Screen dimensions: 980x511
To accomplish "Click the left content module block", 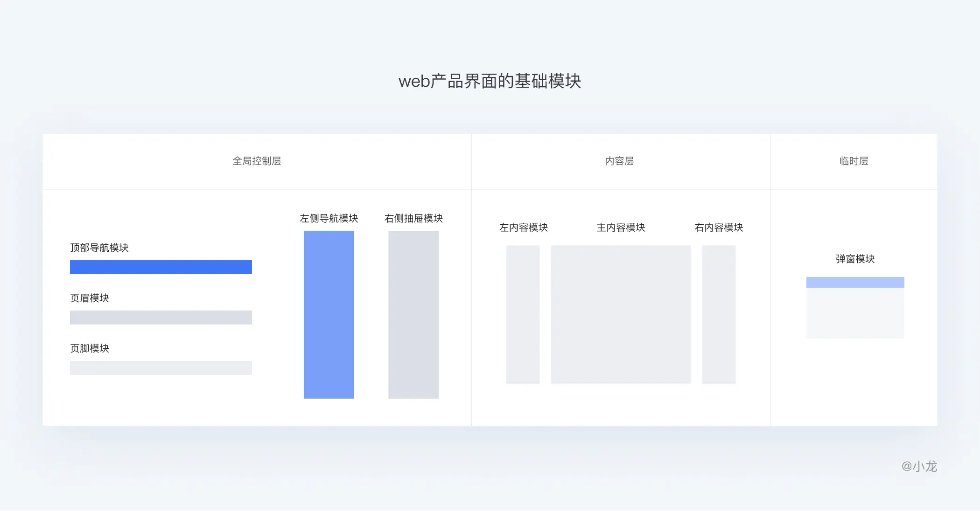I will pos(523,315).
